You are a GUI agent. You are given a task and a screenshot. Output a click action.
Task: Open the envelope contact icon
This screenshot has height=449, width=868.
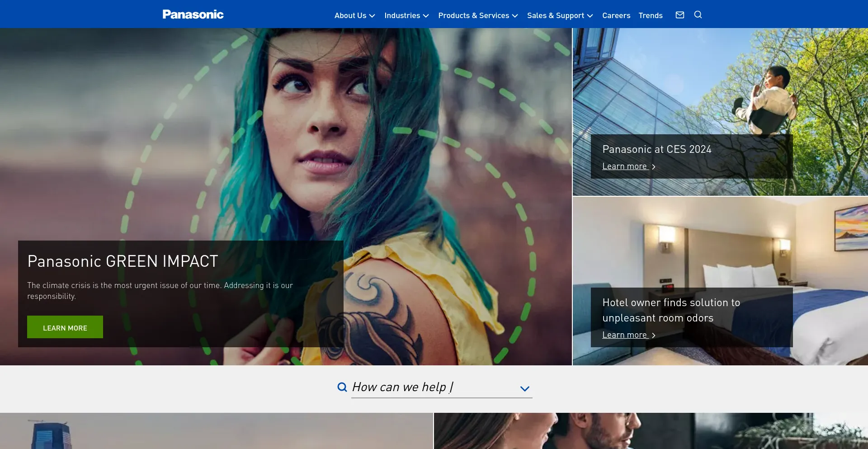tap(680, 15)
